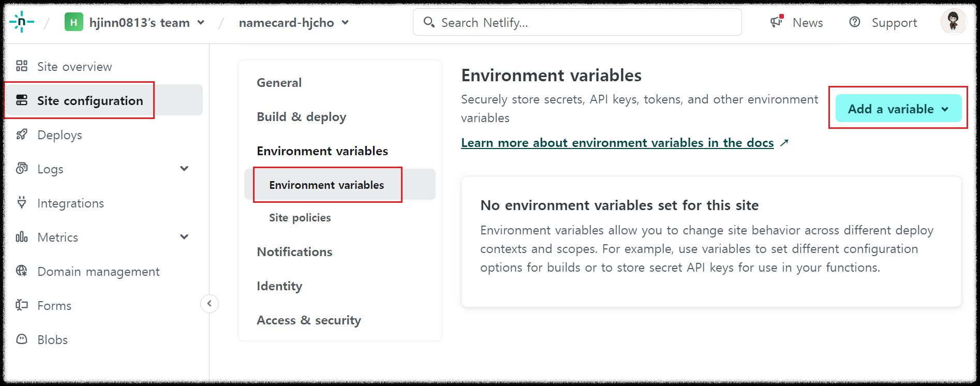
Task: Focus the Search Netlify input field
Action: coord(585,22)
